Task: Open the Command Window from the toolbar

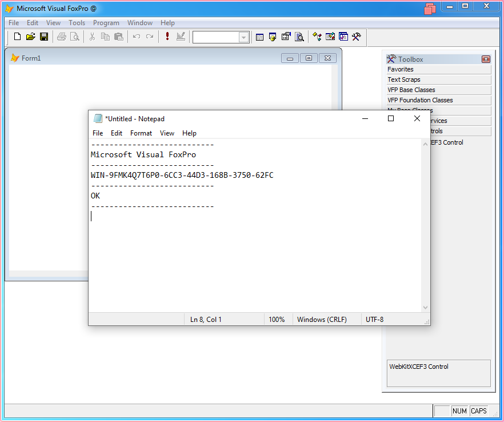Action: pyautogui.click(x=259, y=37)
